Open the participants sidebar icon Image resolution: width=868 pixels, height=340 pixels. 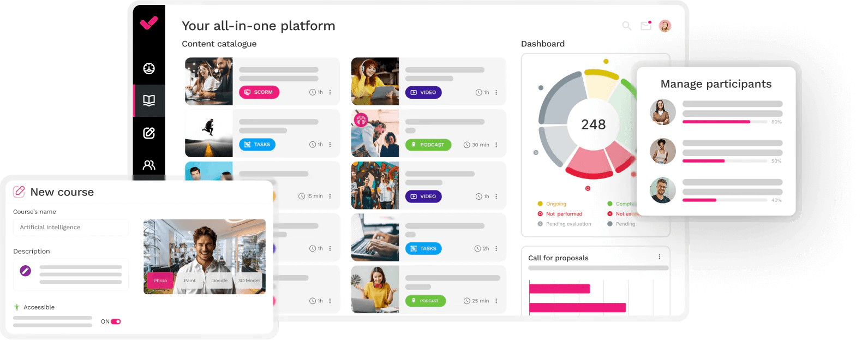149,165
